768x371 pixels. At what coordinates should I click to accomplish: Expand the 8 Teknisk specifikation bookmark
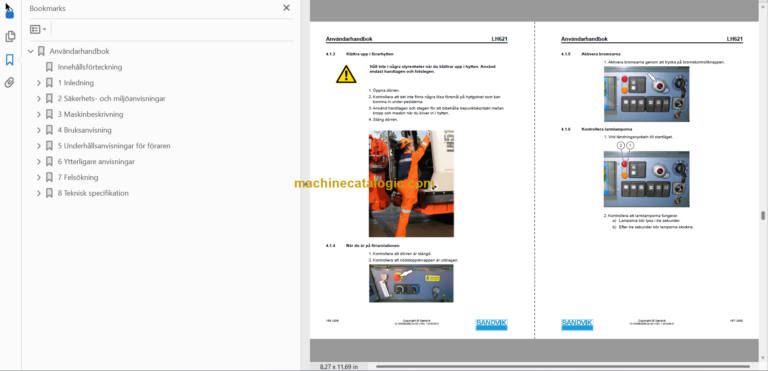coord(39,193)
